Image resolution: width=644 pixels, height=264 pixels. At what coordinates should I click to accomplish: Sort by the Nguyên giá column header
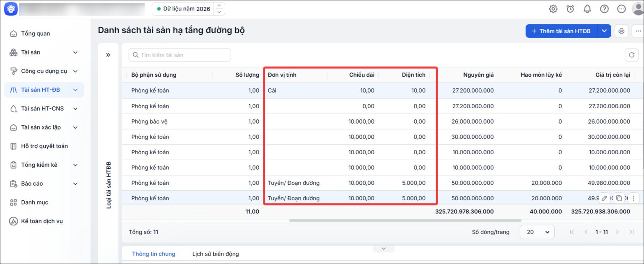point(478,75)
